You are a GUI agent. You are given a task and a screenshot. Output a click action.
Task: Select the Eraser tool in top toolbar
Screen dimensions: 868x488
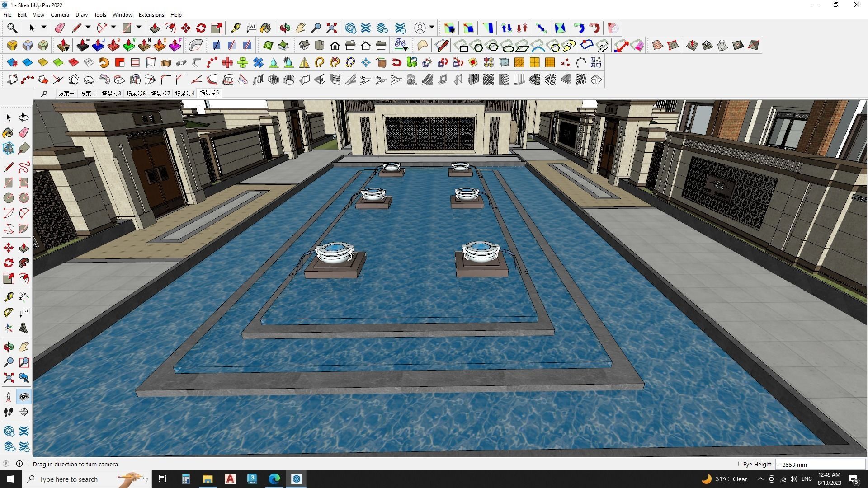(x=60, y=28)
